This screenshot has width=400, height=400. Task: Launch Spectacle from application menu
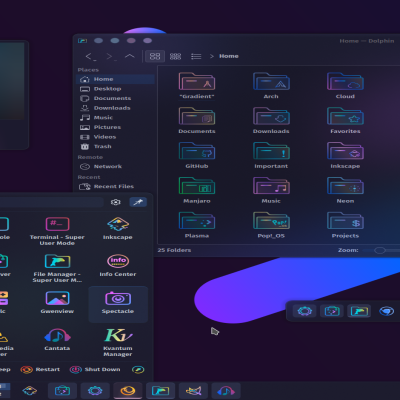coord(118,303)
